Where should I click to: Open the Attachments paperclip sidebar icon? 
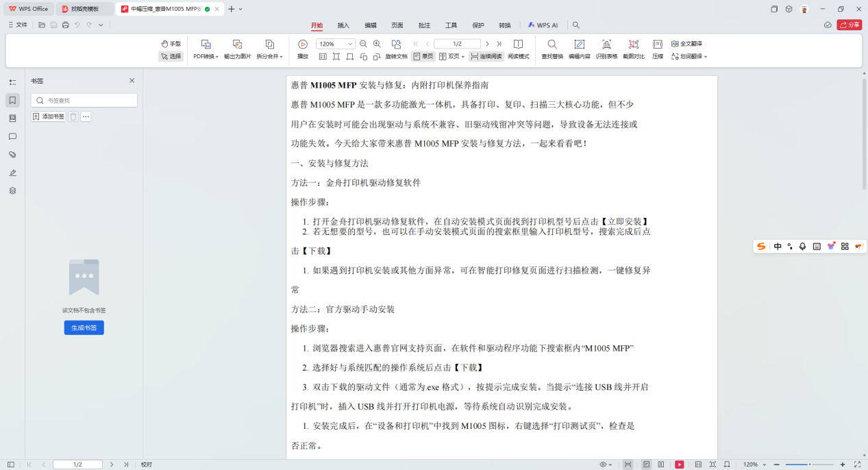pos(12,155)
